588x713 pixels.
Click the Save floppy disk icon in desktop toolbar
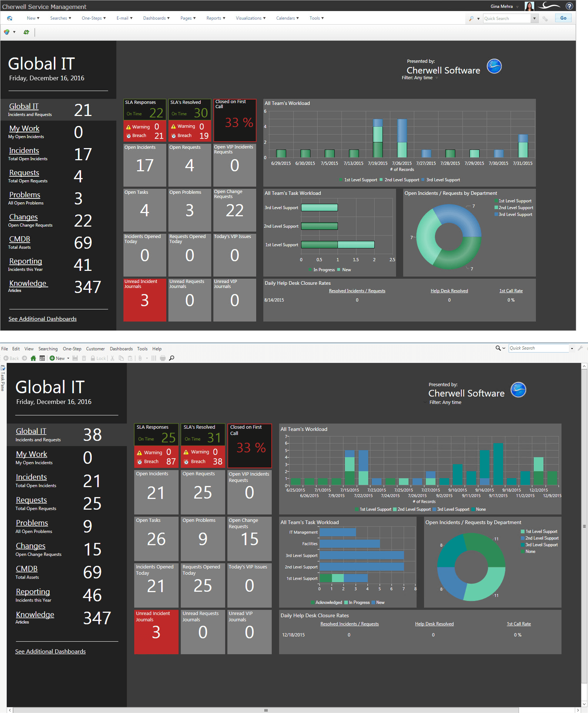tap(75, 358)
